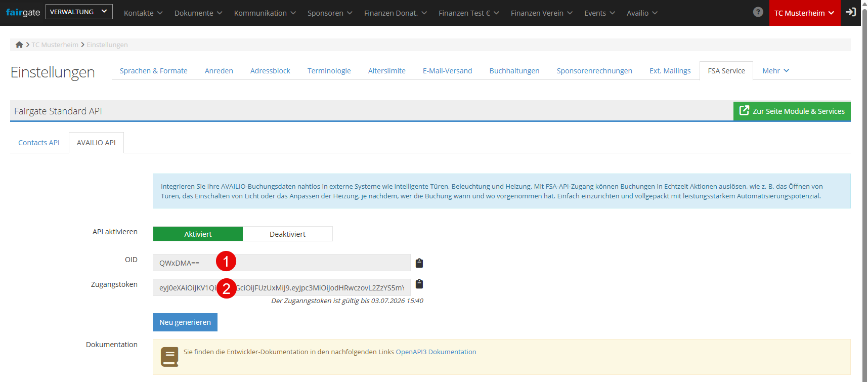Click the vertical page scrollbar
The image size is (868, 382).
pyautogui.click(x=864, y=191)
